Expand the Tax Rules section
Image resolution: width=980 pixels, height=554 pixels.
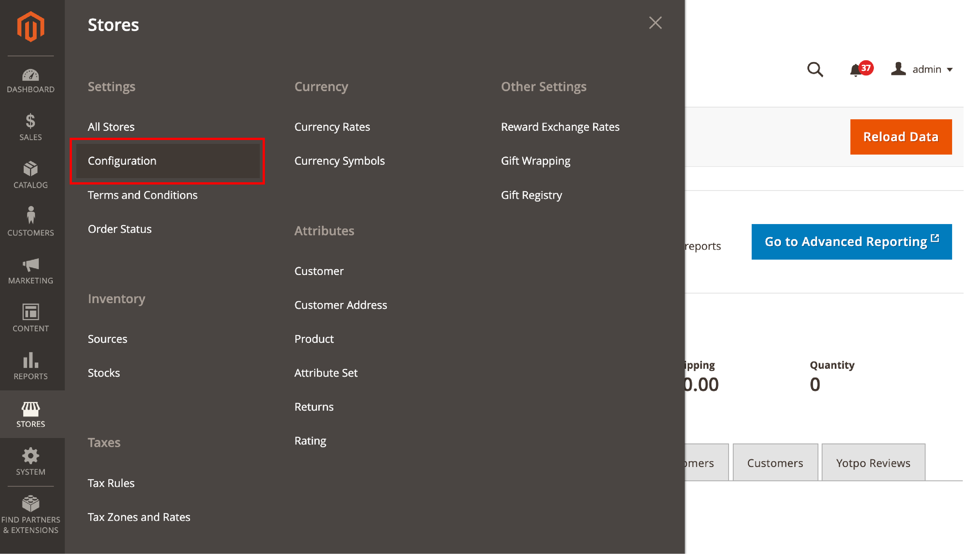[x=110, y=483]
